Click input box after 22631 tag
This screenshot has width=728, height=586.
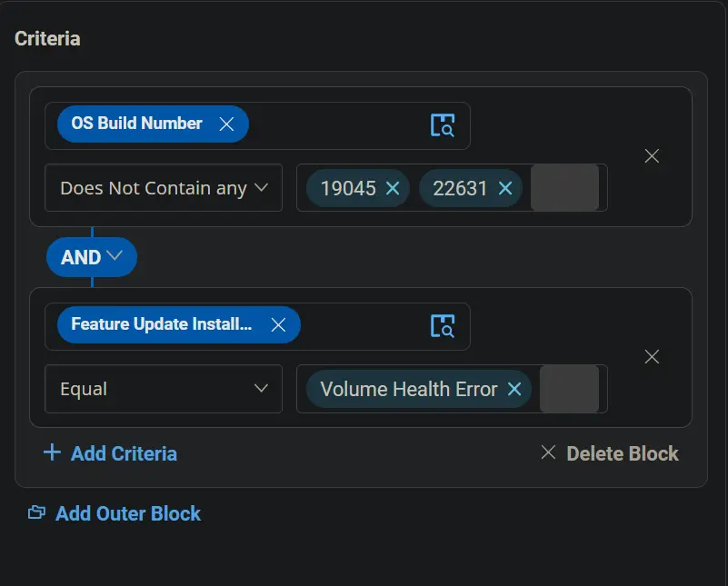click(564, 188)
